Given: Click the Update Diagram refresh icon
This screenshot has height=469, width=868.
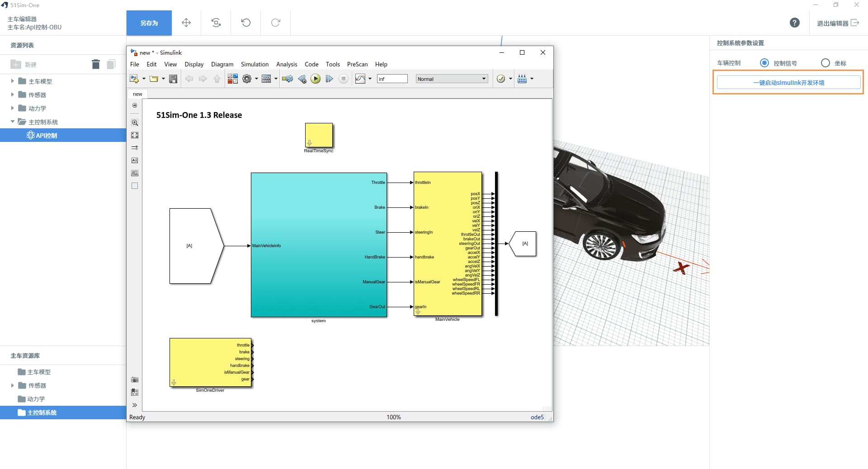Looking at the screenshot, I should [288, 79].
